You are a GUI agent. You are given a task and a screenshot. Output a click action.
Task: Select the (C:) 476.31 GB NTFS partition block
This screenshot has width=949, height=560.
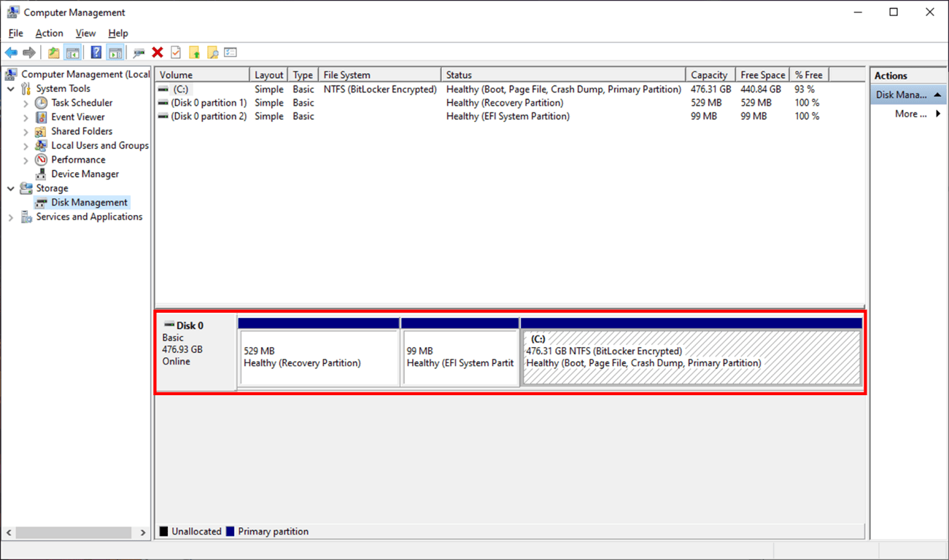(692, 352)
